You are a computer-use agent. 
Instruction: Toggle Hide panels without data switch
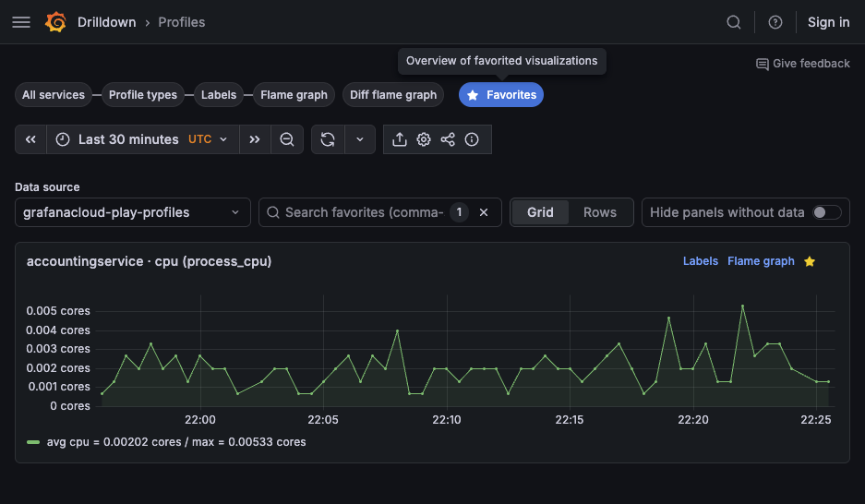(826, 212)
